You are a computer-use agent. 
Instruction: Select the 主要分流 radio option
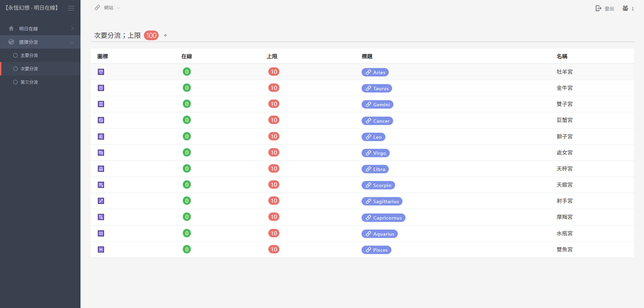(x=15, y=56)
